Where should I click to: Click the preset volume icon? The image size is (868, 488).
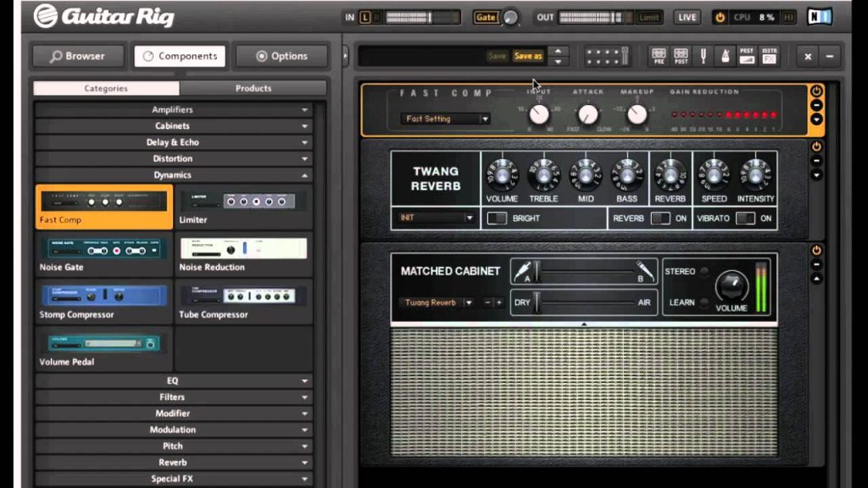[x=746, y=57]
